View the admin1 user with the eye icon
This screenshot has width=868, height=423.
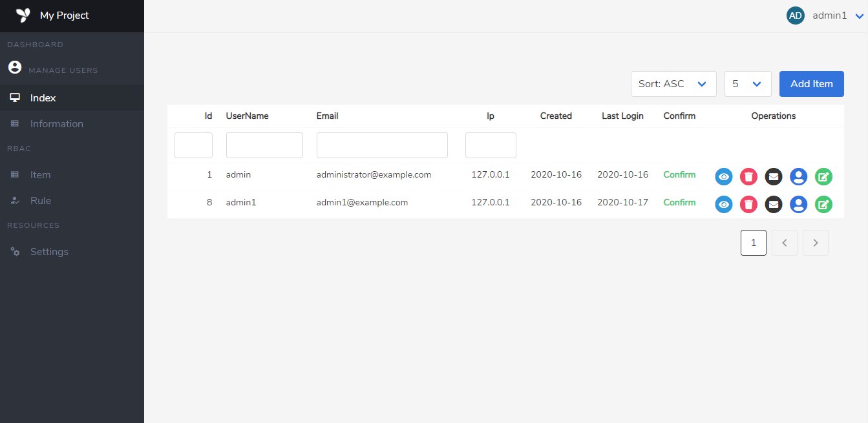click(x=724, y=205)
